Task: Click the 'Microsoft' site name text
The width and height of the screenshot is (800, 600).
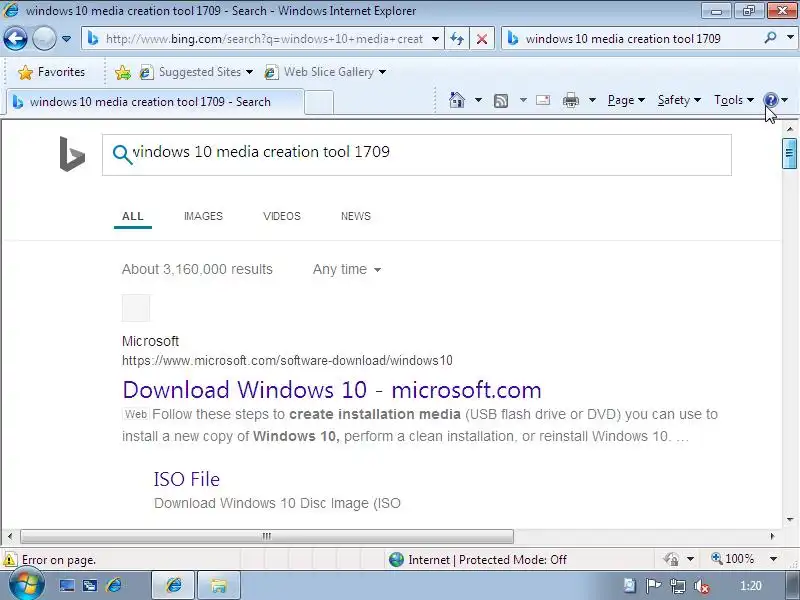Action: (151, 341)
